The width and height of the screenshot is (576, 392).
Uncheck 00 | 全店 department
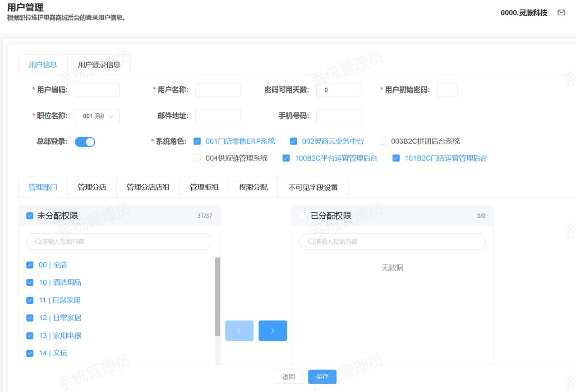[30, 265]
